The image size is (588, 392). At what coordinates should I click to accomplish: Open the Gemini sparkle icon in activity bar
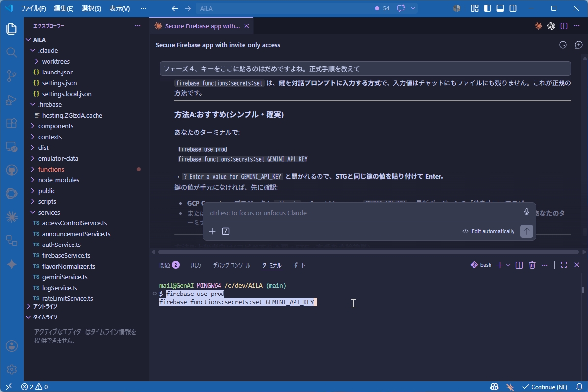(x=12, y=264)
